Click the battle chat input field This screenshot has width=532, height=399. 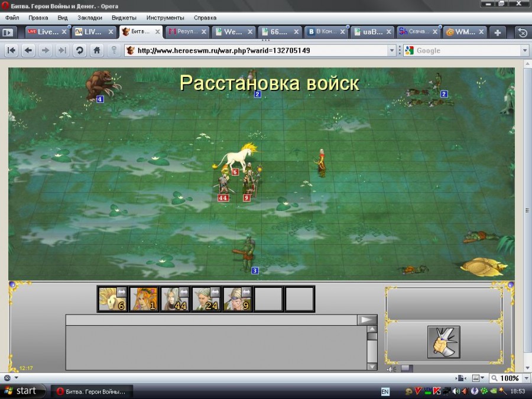coord(212,320)
